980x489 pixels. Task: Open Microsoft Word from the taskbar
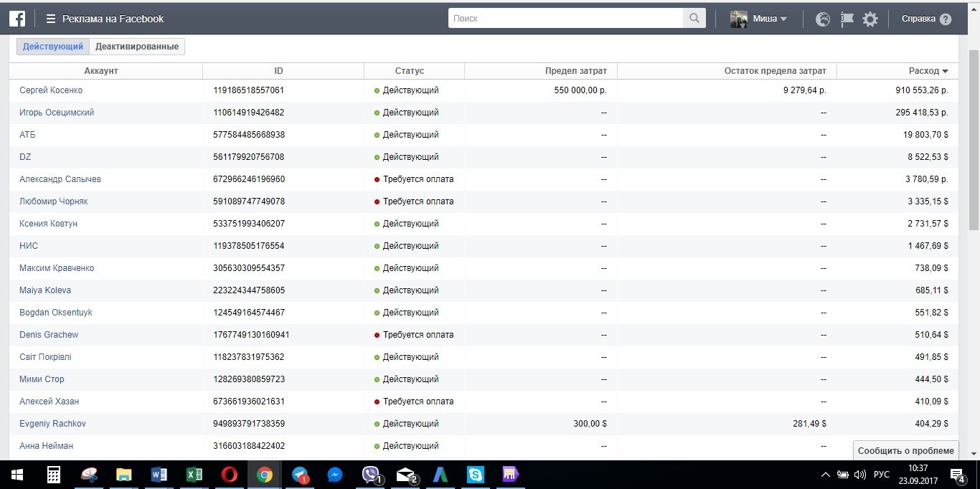pyautogui.click(x=159, y=475)
